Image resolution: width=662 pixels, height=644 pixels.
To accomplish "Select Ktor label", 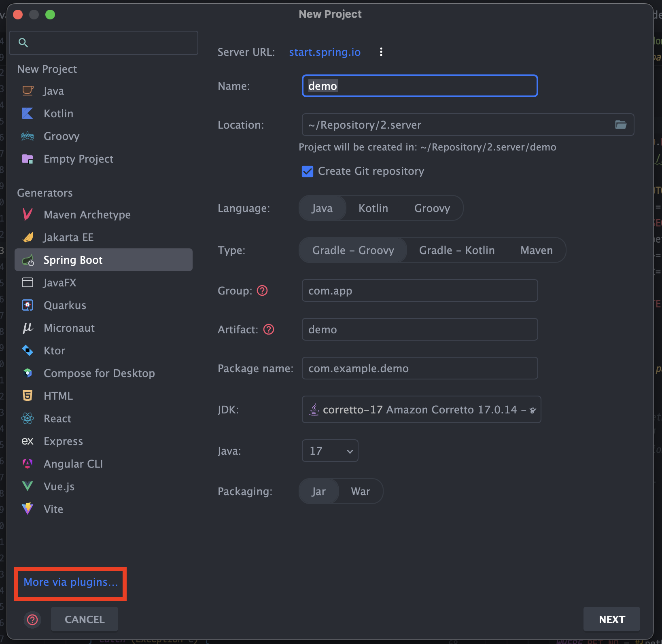I will coord(54,350).
